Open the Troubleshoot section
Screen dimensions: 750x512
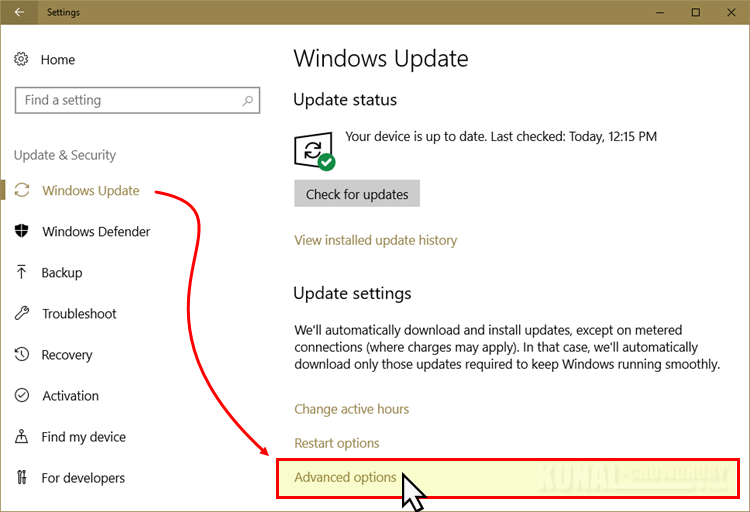pos(79,313)
